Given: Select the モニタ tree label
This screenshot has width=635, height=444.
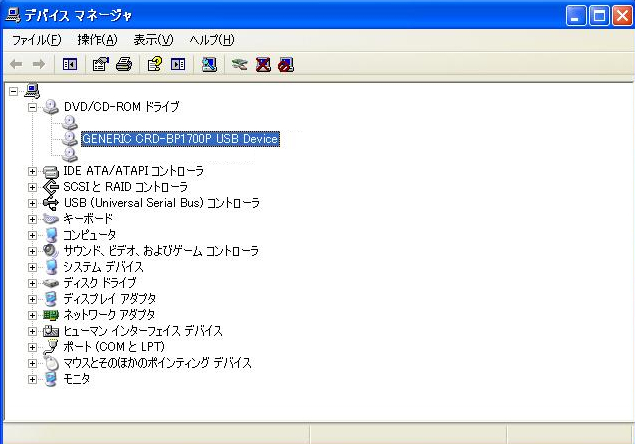Looking at the screenshot, I should (x=77, y=379).
